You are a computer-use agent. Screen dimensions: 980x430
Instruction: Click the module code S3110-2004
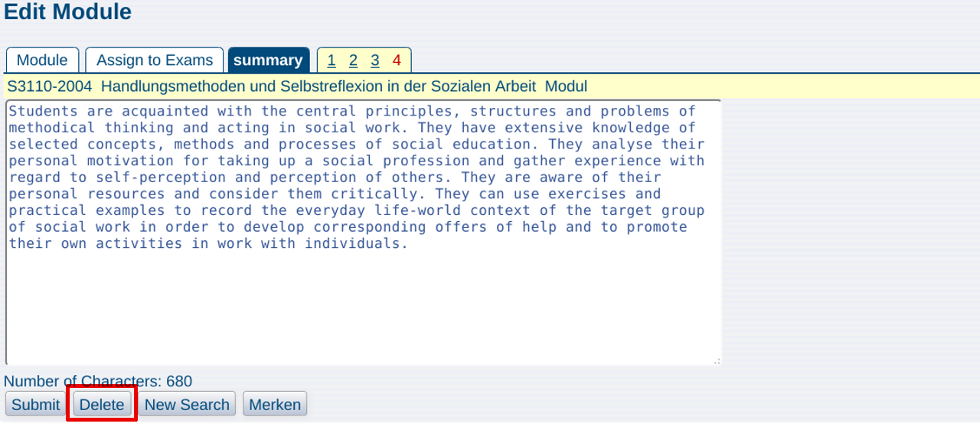(x=50, y=86)
